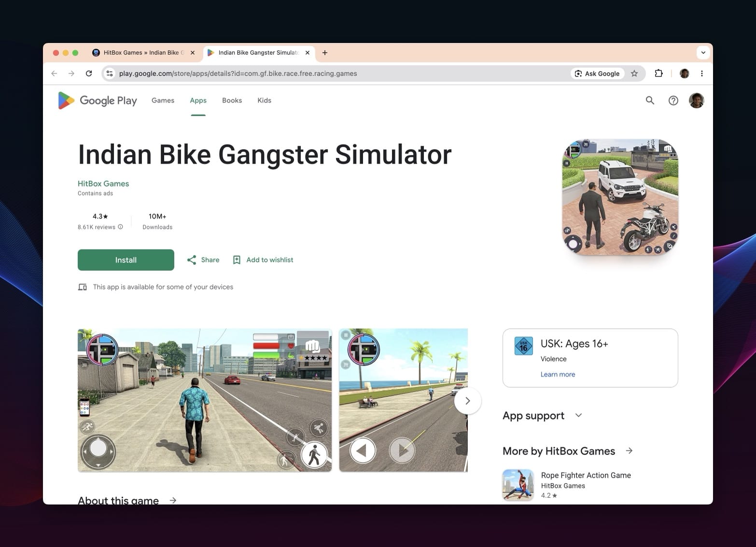Click the Ask Google button
The height and width of the screenshot is (547, 756).
[x=598, y=73]
